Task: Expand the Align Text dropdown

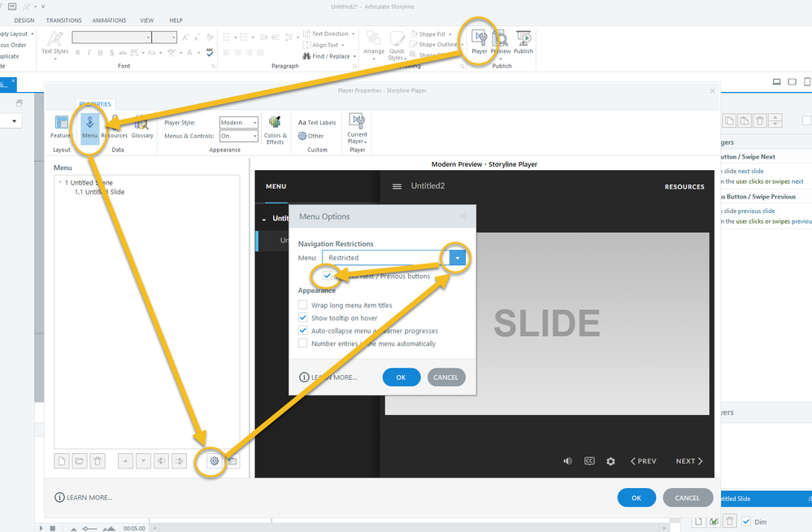Action: pos(343,45)
